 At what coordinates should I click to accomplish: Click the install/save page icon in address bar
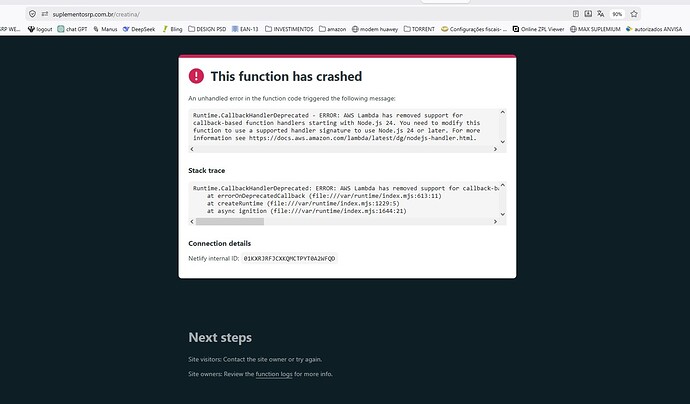(588, 14)
